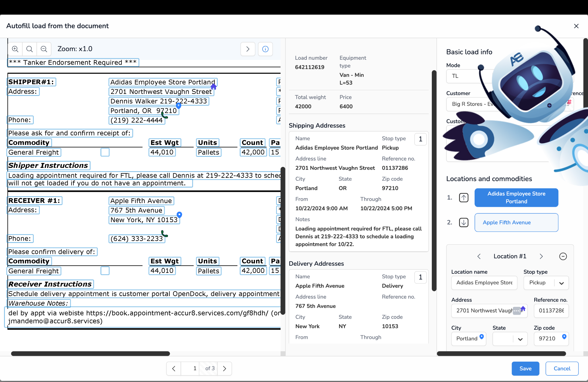Go to previous location using left chevron

[x=479, y=256]
